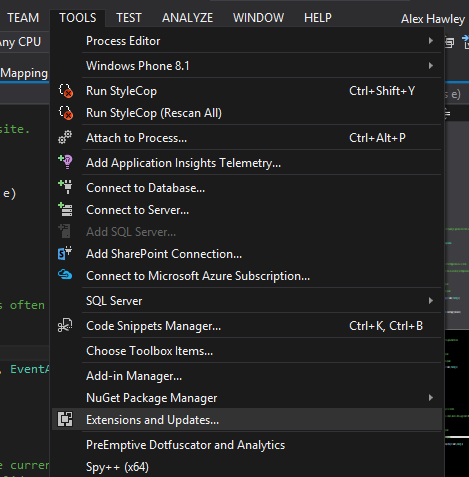Expand the NuGet Package Manager submenu arrow
The image size is (469, 477).
[x=431, y=398]
